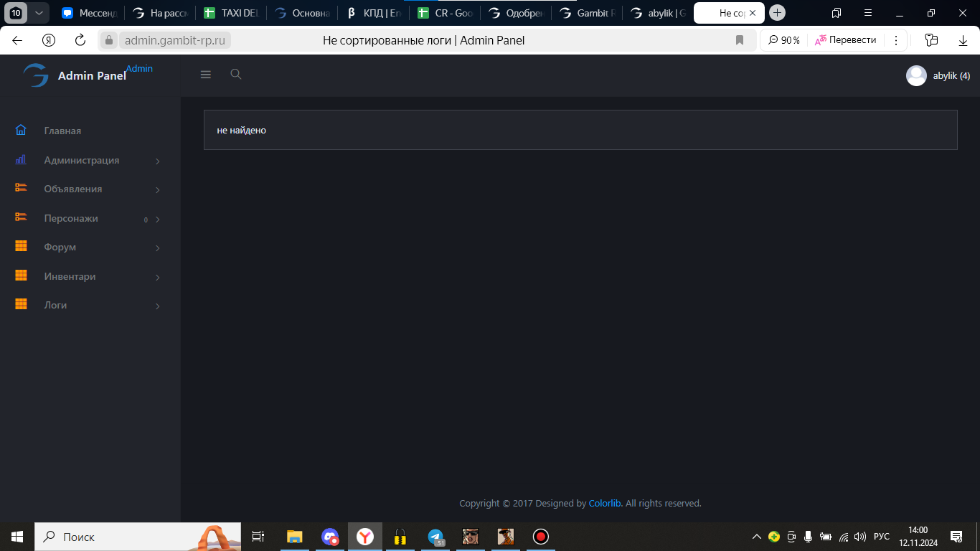Click the admin.gambit-rp.ru address field
The height and width of the screenshot is (551, 980).
click(x=175, y=40)
